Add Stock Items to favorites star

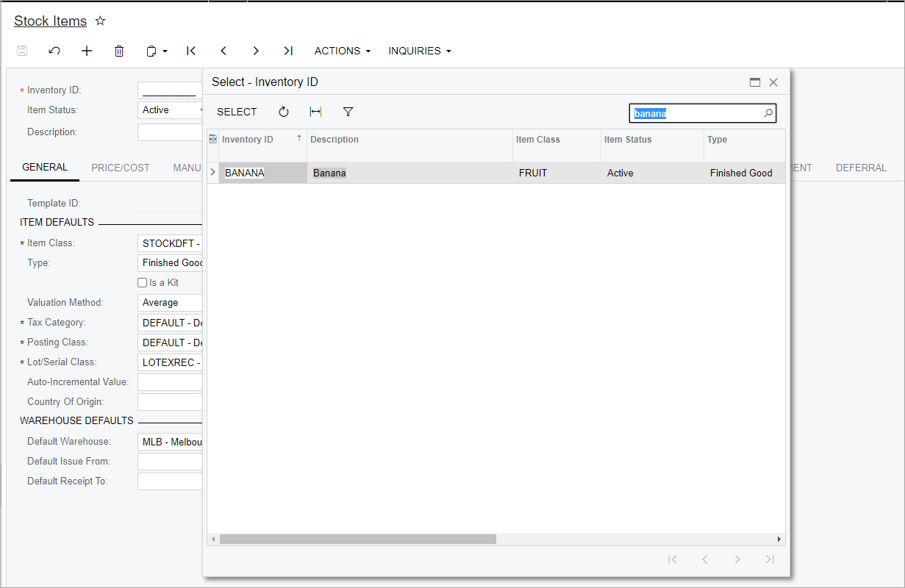(101, 21)
